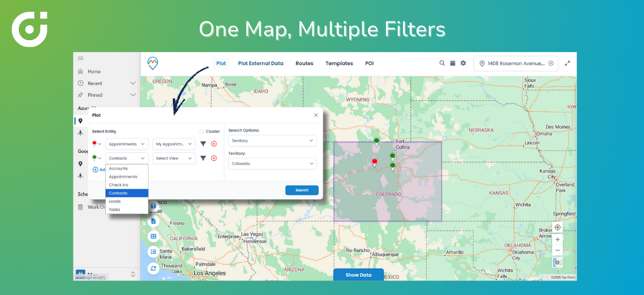644x295 pixels.
Task: Click the table grid icon on map toolbar
Action: 153,236
